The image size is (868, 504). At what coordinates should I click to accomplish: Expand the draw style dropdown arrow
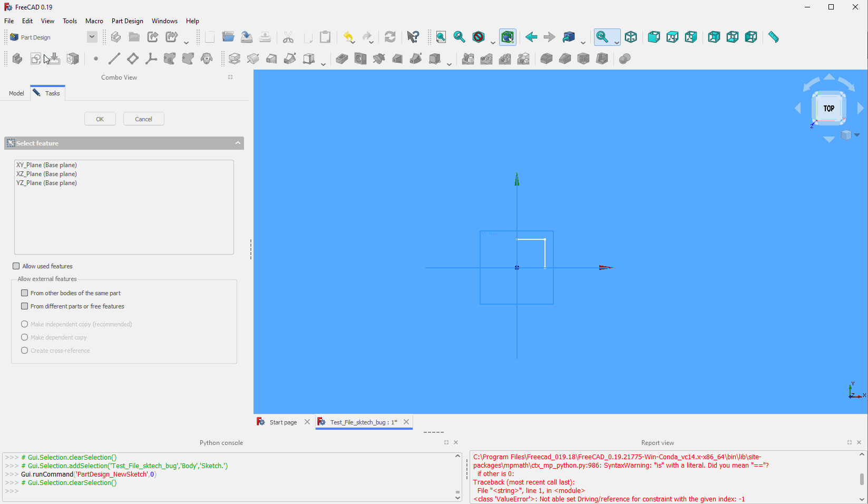(493, 42)
